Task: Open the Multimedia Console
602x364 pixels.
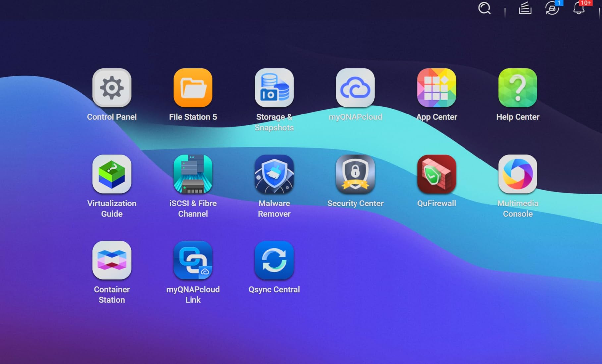Action: [x=518, y=174]
